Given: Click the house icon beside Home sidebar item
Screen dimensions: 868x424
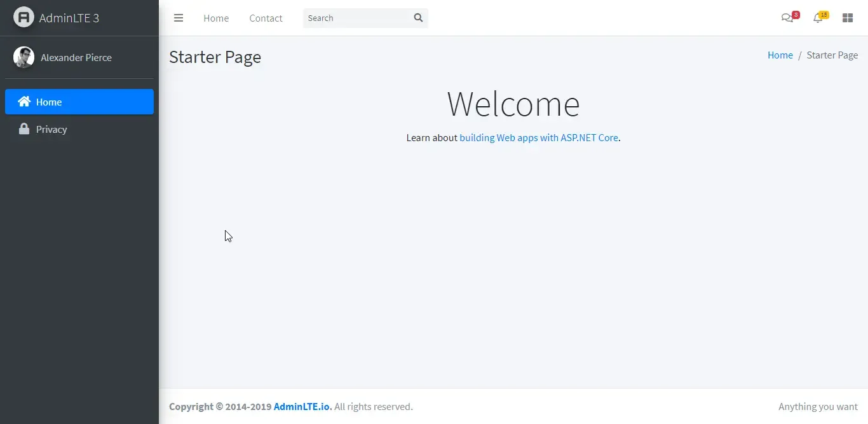Looking at the screenshot, I should click(24, 102).
